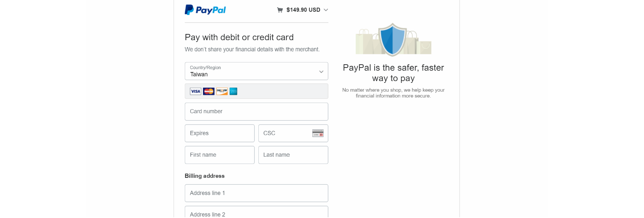Screen dimensions: 644x218
Task: Select the Address line 2 field
Action: coord(256,213)
